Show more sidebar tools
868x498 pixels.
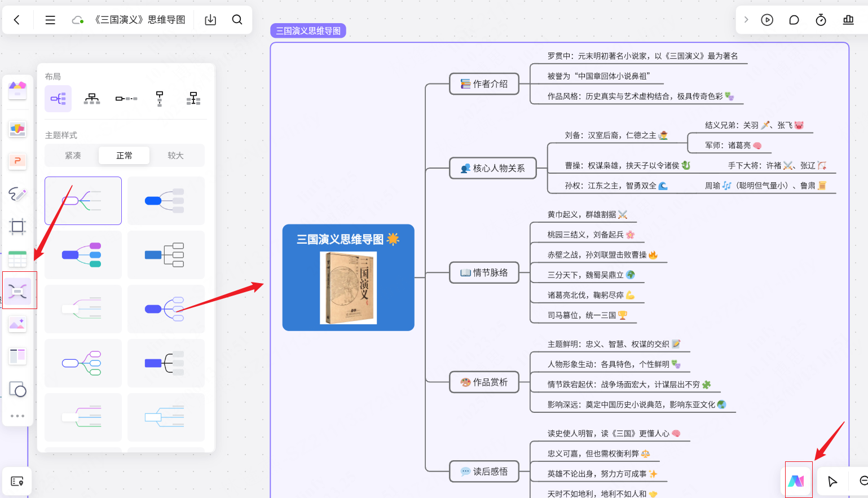(17, 416)
